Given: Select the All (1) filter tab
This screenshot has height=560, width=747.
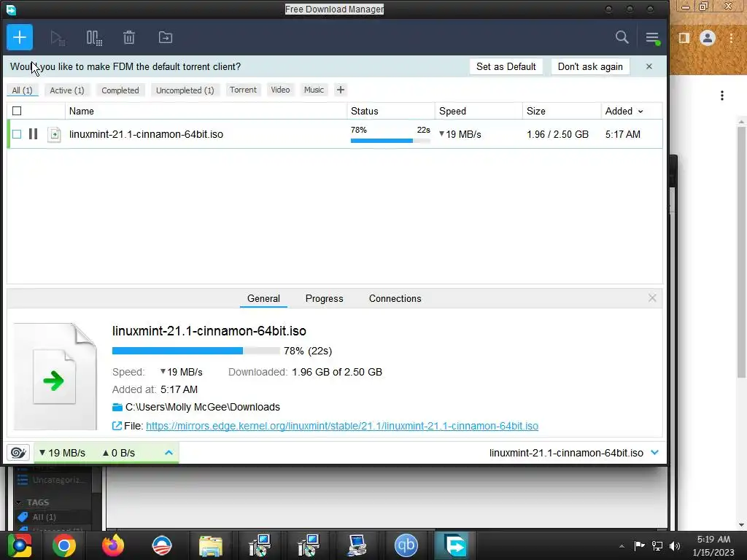Looking at the screenshot, I should tap(22, 90).
